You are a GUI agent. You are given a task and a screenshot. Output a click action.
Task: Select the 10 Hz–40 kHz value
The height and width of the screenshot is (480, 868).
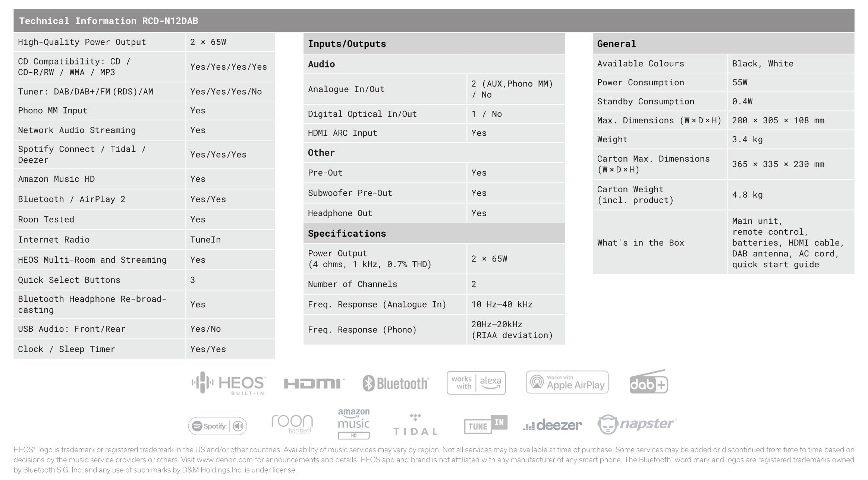(x=502, y=304)
